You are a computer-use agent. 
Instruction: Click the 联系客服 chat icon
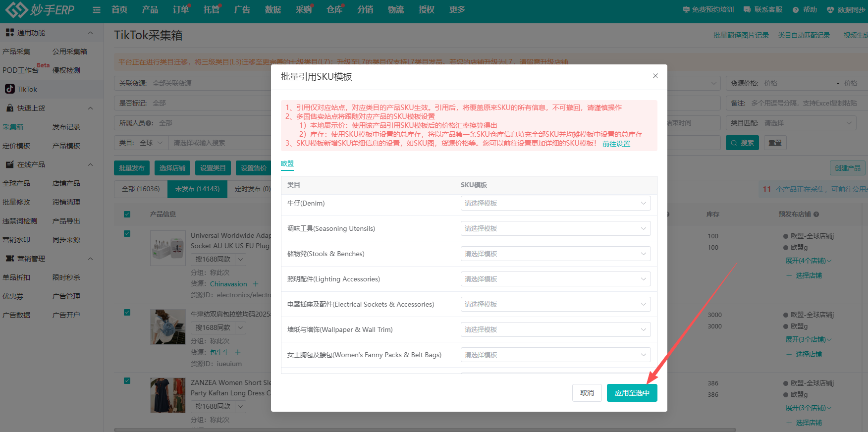[747, 10]
